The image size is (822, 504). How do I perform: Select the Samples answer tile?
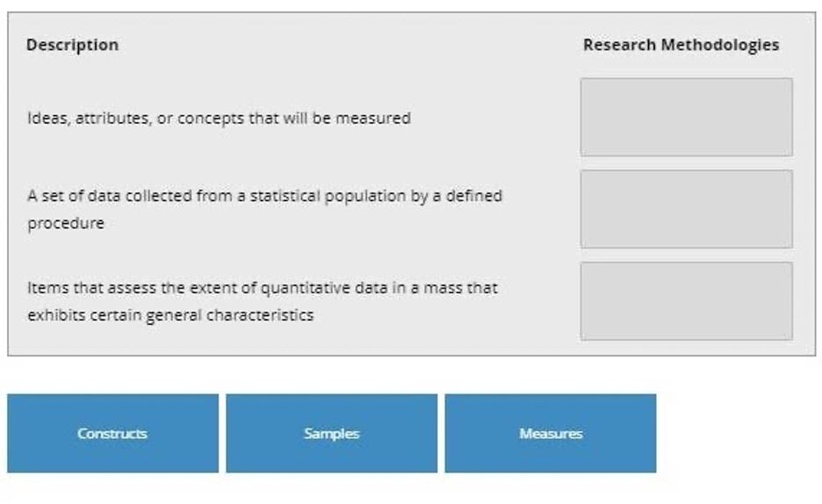[x=331, y=433]
